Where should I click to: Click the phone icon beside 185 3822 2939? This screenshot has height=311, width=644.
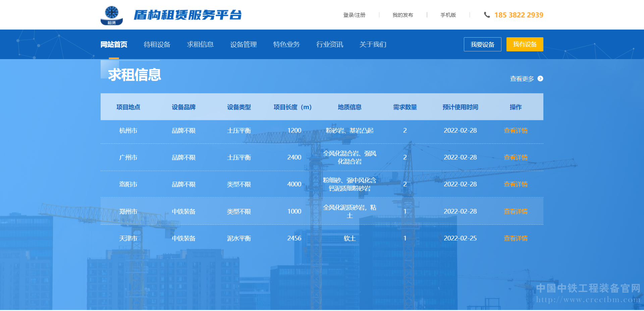tap(487, 15)
